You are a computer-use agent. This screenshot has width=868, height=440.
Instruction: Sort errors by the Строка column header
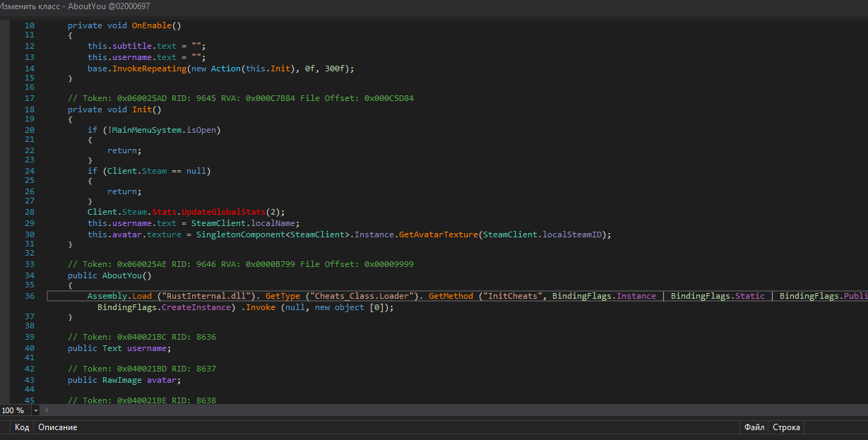pos(786,427)
